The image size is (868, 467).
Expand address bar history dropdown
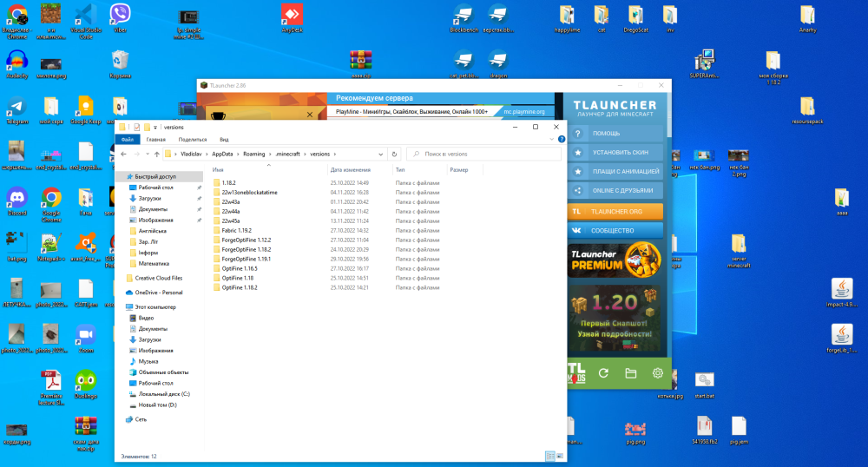(x=380, y=155)
